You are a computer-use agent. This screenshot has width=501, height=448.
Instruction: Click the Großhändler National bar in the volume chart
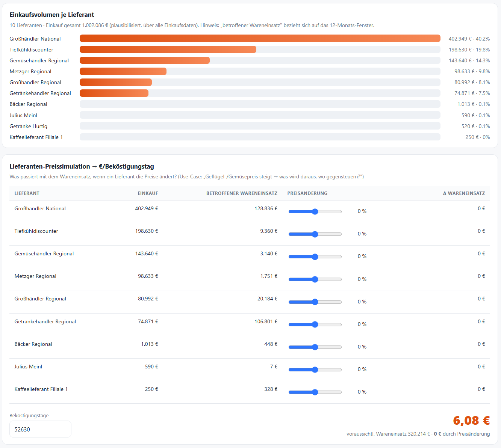coord(260,38)
